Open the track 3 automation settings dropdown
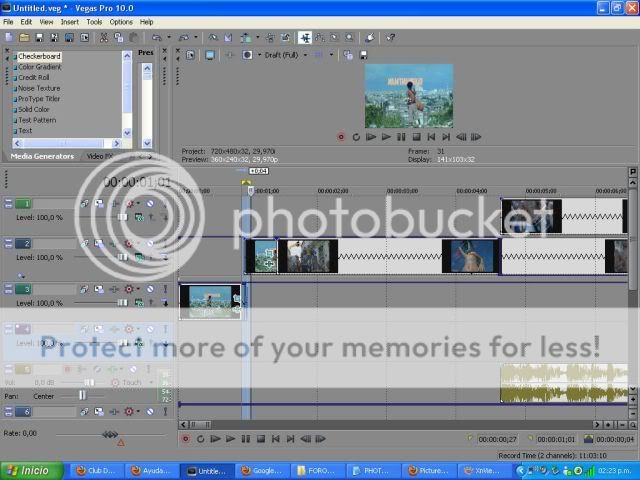640x480 pixels. [x=138, y=289]
